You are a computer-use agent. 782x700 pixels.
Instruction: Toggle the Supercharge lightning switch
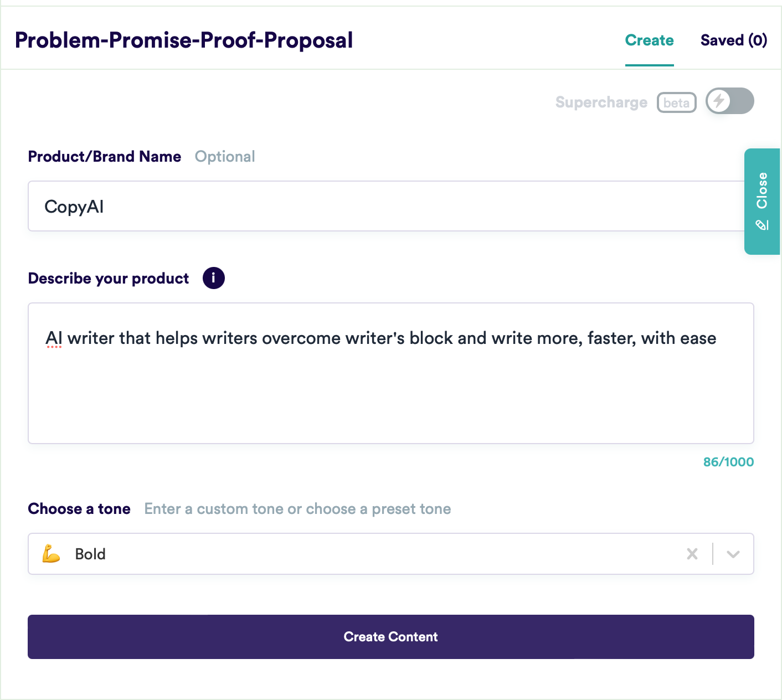(730, 101)
